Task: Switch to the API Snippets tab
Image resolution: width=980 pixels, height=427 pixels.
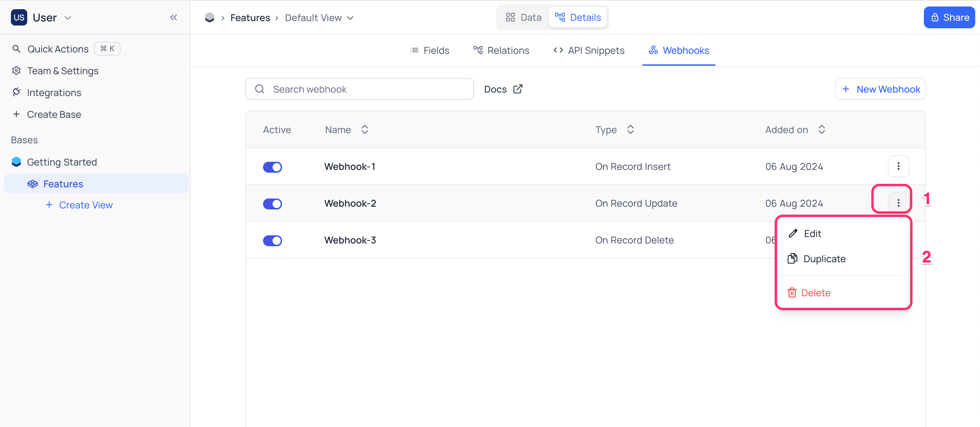Action: click(589, 50)
